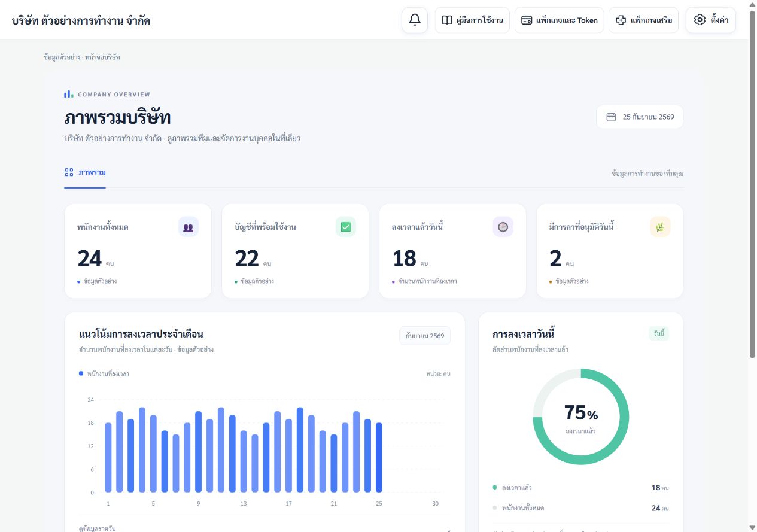This screenshot has width=757, height=532.
Task: Click the number 24 on total employees card
Action: tap(90, 259)
